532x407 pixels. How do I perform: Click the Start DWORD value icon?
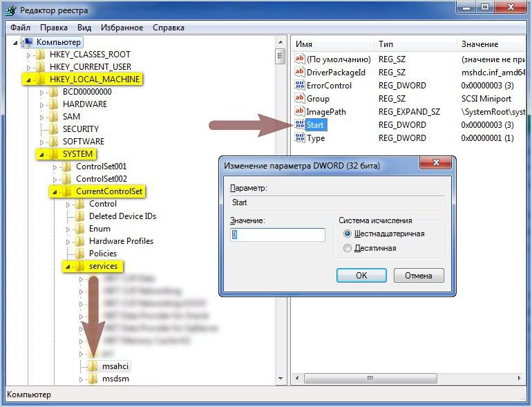point(299,125)
